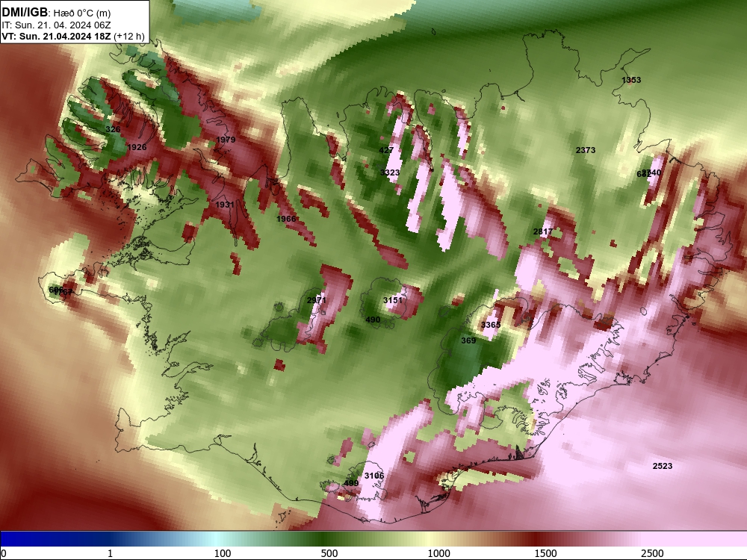
Task: Click the legend tick label 2500
Action: pyautogui.click(x=652, y=553)
